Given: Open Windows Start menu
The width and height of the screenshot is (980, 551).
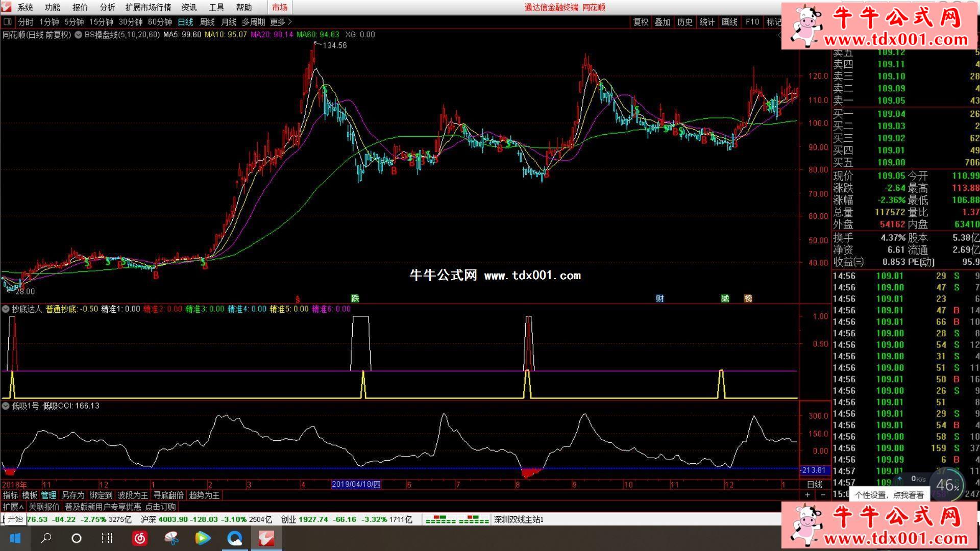Looking at the screenshot, I should coord(15,538).
